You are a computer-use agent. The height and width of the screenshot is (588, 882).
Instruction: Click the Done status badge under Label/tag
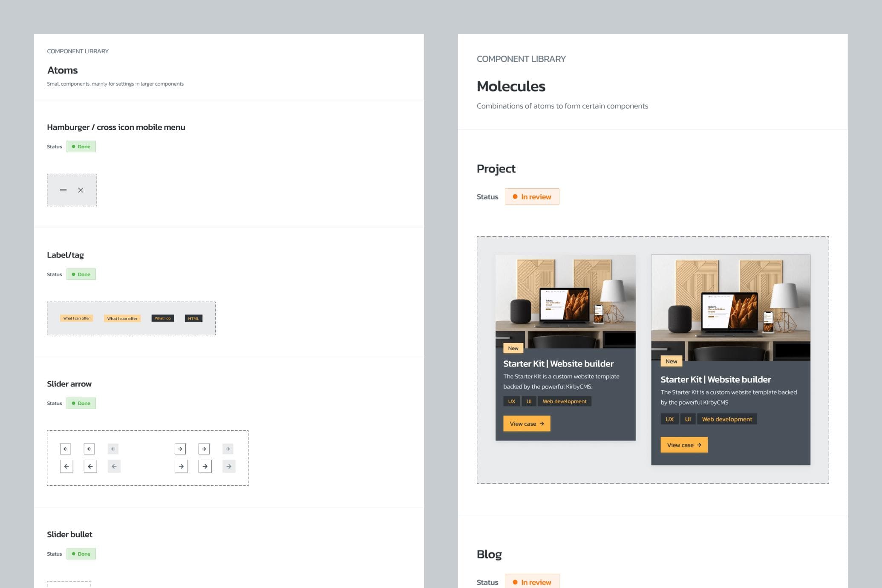(81, 274)
